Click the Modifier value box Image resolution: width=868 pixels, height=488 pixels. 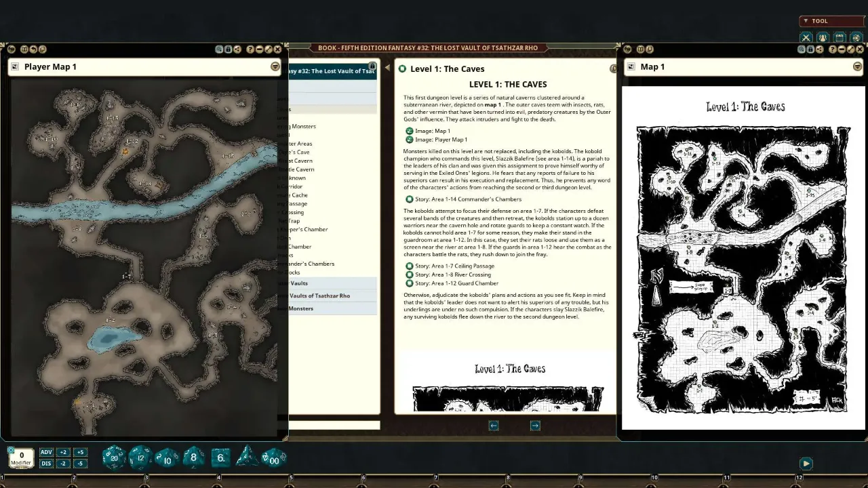tap(22, 458)
